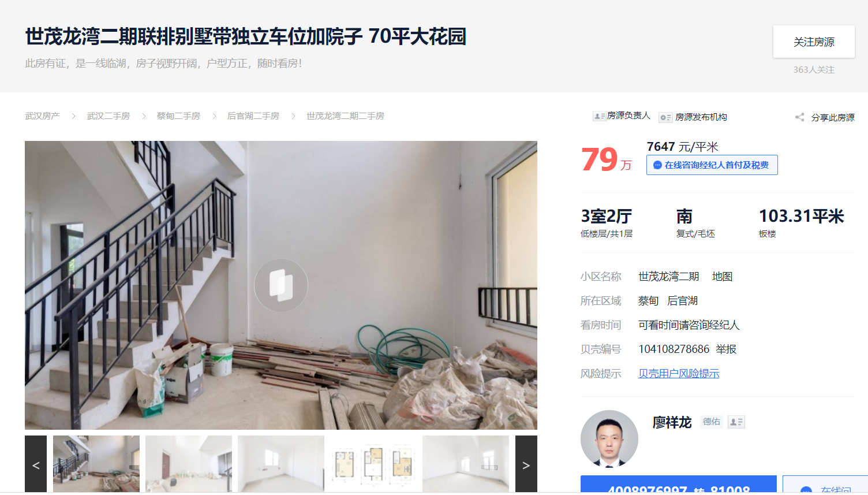The image size is (868, 495).
Task: Click the share listing icon
Action: 799,117
